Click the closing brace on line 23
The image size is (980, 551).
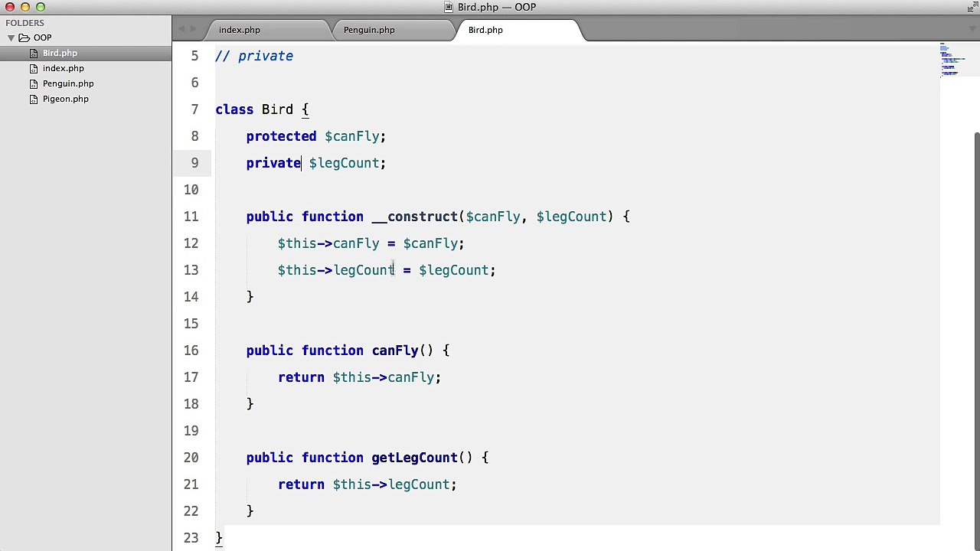[219, 538]
